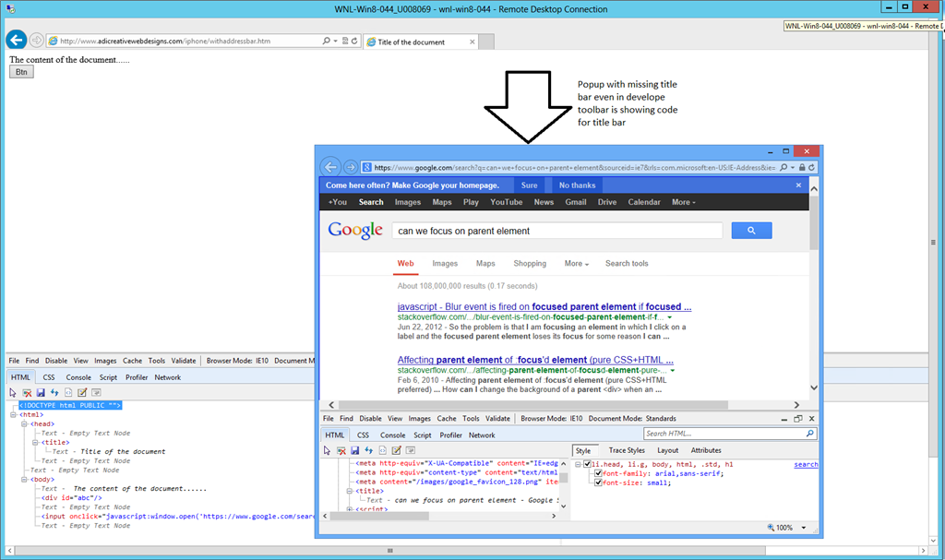Click the blue Google search button

[751, 231]
